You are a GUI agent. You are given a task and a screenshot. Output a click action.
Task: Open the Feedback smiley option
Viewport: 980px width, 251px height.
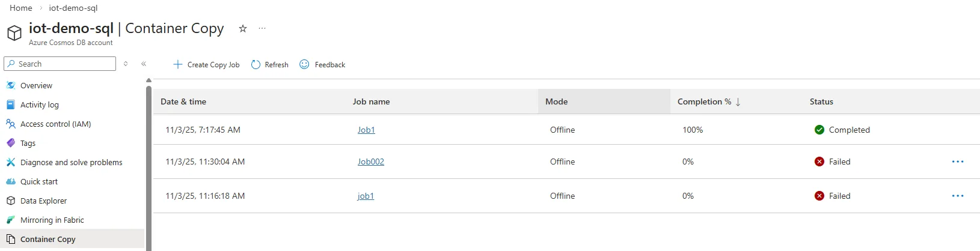point(322,65)
